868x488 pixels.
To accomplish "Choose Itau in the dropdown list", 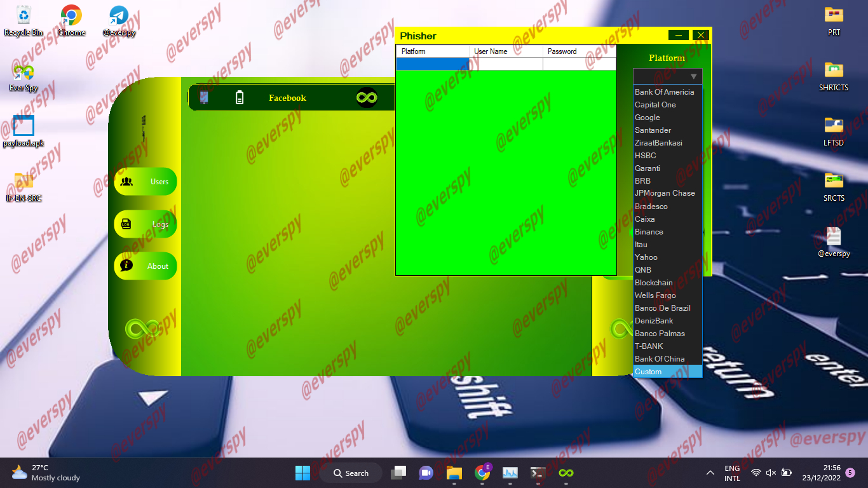I will pyautogui.click(x=667, y=245).
